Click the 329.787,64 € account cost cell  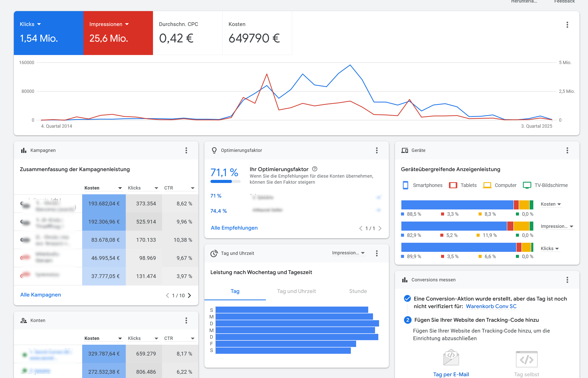point(104,354)
